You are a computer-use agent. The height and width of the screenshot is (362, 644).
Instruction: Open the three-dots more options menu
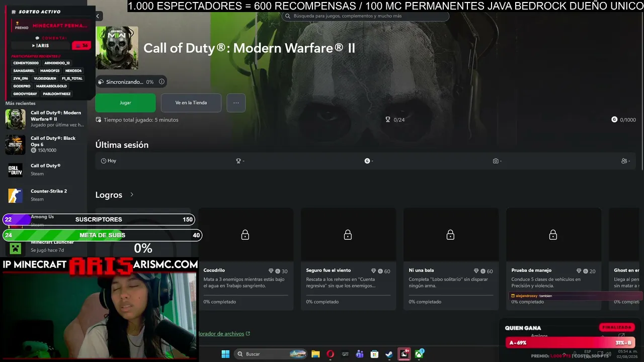point(236,103)
